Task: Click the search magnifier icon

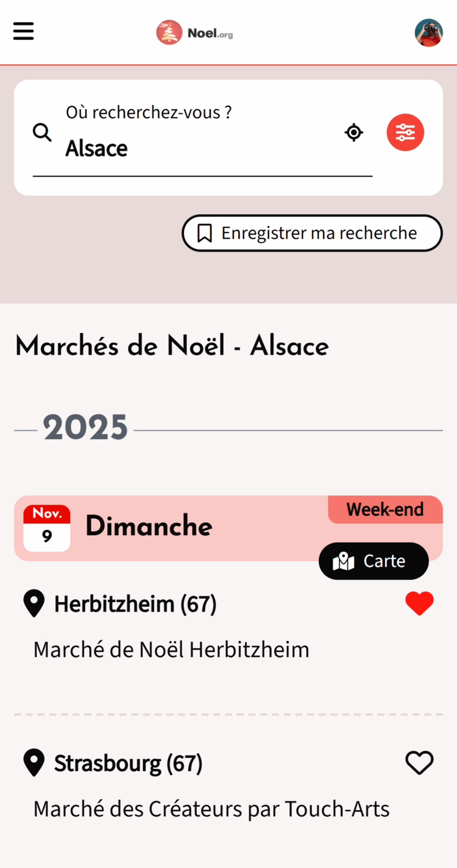Action: (42, 132)
